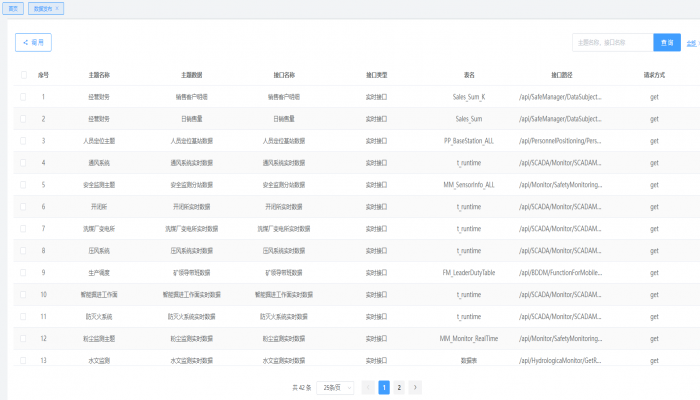This screenshot has height=400, width=700.
Task: Tick the checkbox for row 9 生产调度
Action: 24,273
